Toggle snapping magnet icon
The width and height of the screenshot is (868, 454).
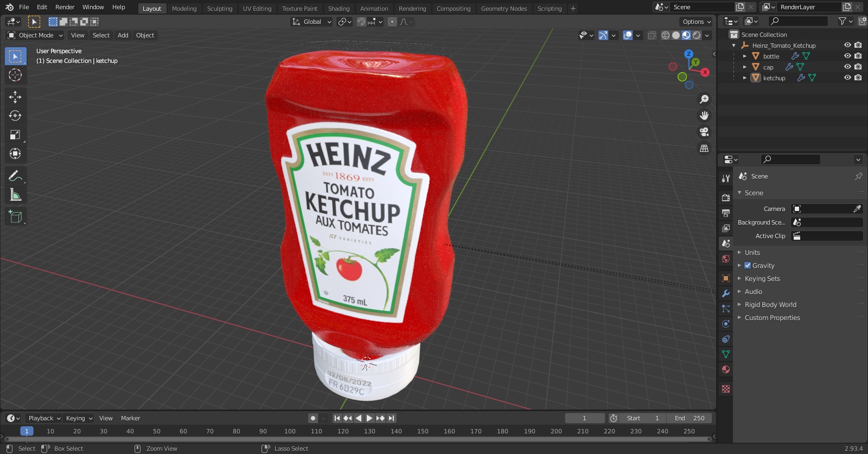pyautogui.click(x=361, y=22)
